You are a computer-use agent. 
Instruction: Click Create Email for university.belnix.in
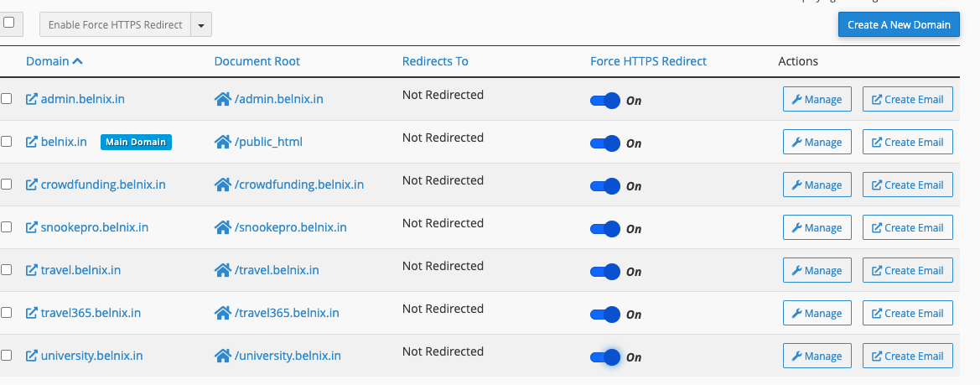[907, 356]
